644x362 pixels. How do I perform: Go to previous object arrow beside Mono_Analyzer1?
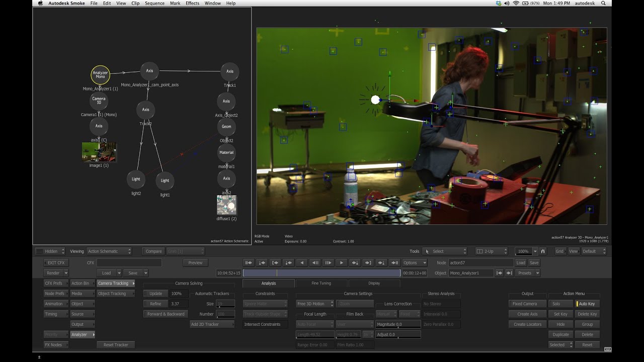pos(500,273)
